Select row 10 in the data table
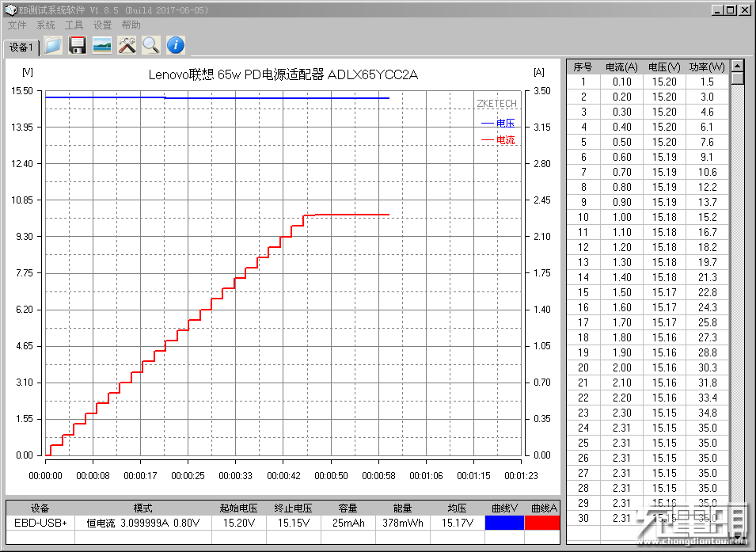This screenshot has width=756, height=552. click(x=648, y=217)
